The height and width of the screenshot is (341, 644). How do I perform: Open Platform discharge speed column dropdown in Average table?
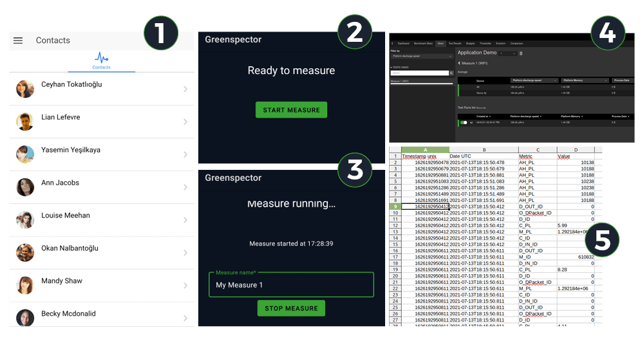(x=535, y=80)
